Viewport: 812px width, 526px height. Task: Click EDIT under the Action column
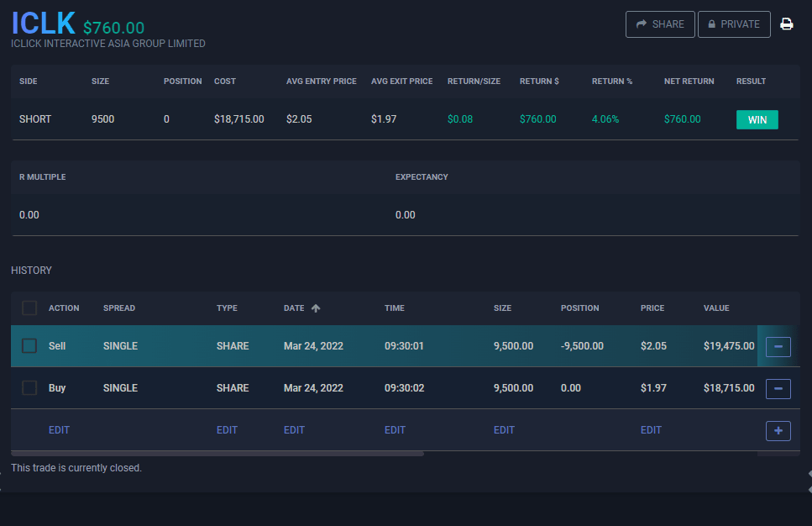(x=59, y=430)
